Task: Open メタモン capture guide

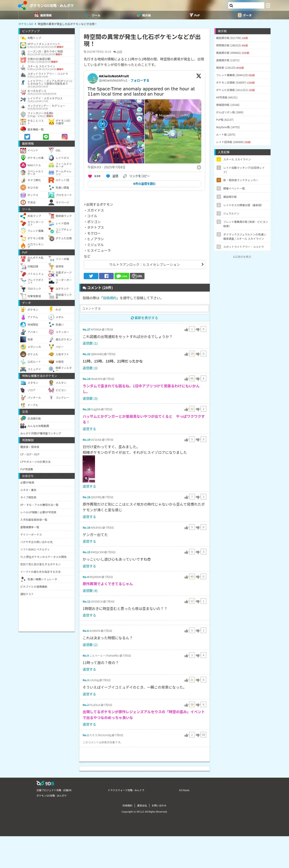Action: (x=33, y=383)
